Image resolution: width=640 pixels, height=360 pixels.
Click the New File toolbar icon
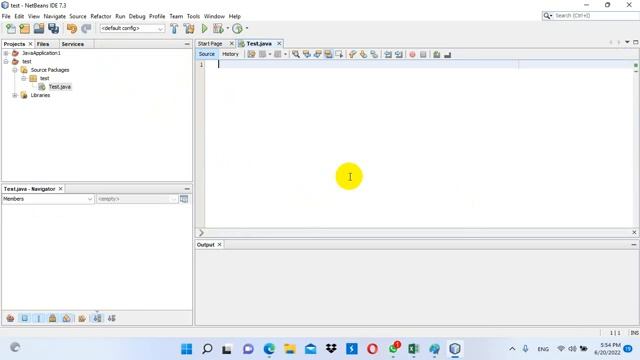11,29
